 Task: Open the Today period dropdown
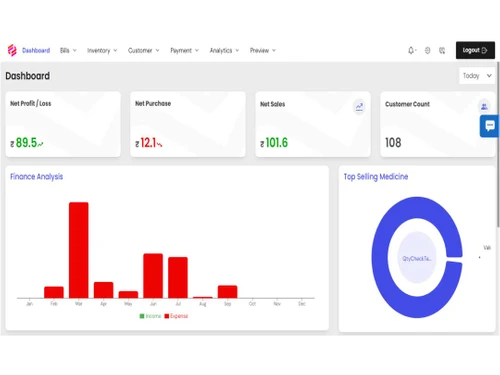click(477, 76)
